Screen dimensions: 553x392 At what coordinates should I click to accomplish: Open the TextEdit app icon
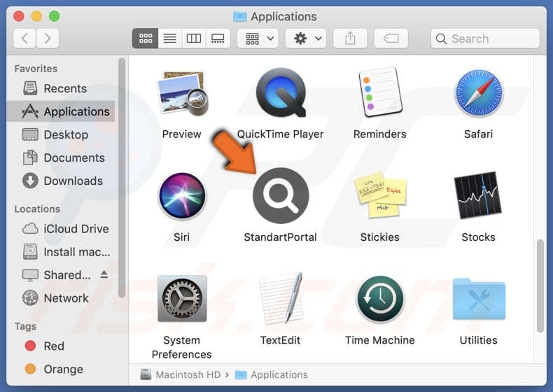click(281, 298)
